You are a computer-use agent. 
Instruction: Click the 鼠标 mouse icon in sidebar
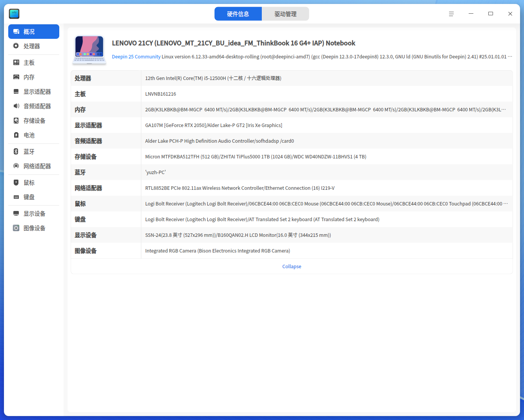[x=16, y=182]
